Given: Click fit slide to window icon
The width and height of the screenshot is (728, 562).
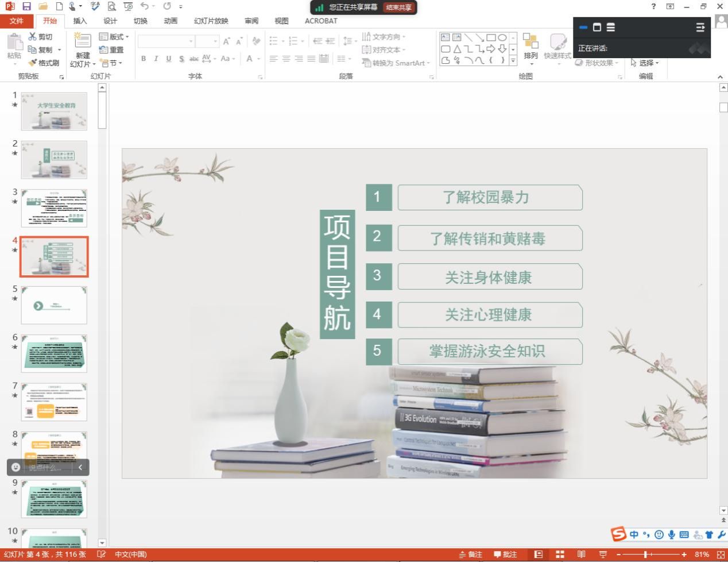Looking at the screenshot, I should (721, 555).
